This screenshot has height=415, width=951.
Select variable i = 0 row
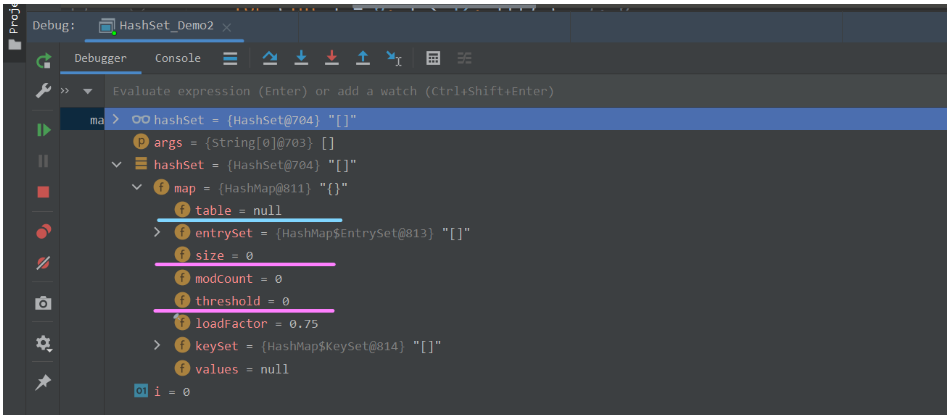coord(526,392)
